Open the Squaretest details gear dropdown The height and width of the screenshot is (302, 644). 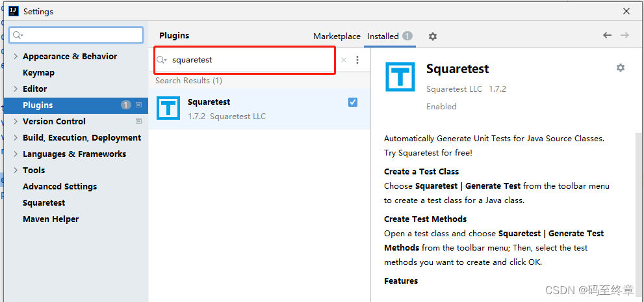(620, 68)
